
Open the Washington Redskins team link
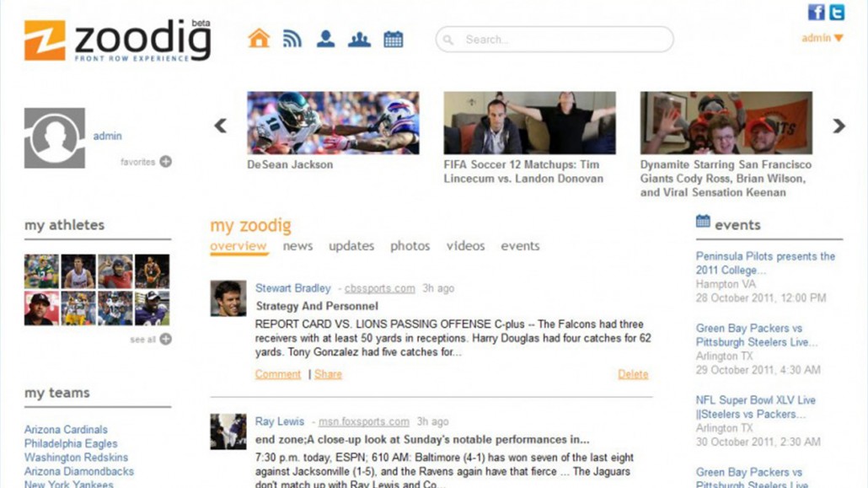76,458
